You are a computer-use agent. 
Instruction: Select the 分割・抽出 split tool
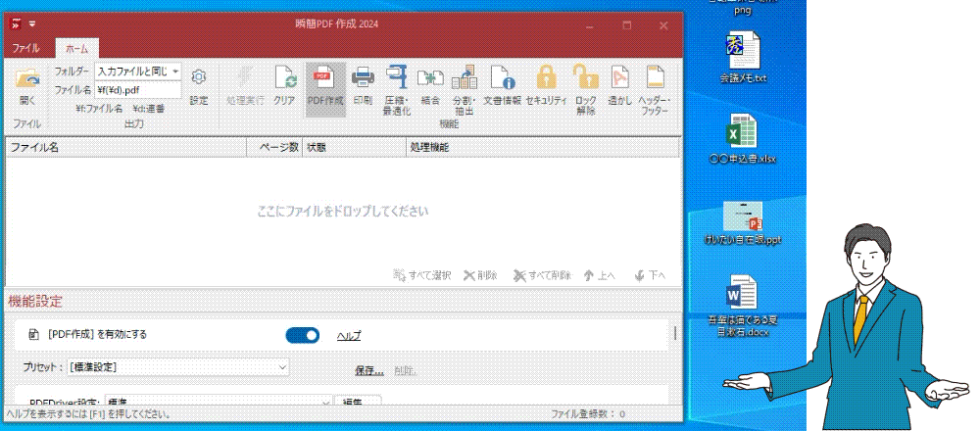pos(464,90)
